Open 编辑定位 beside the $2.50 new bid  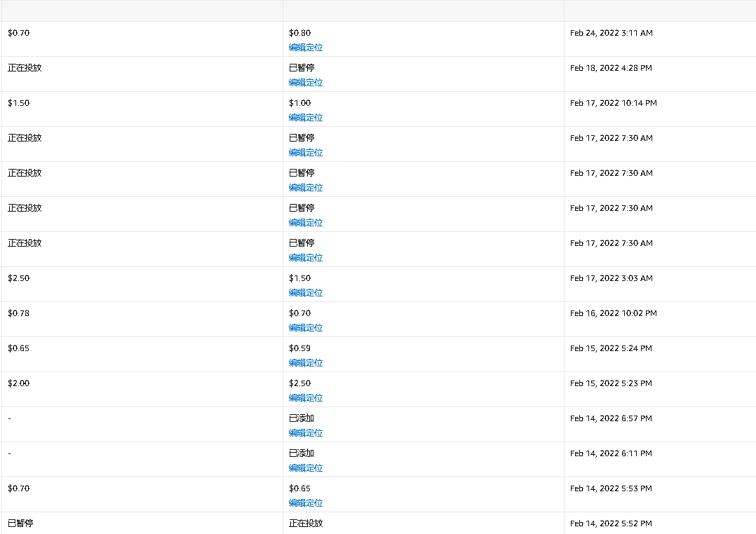coord(305,397)
